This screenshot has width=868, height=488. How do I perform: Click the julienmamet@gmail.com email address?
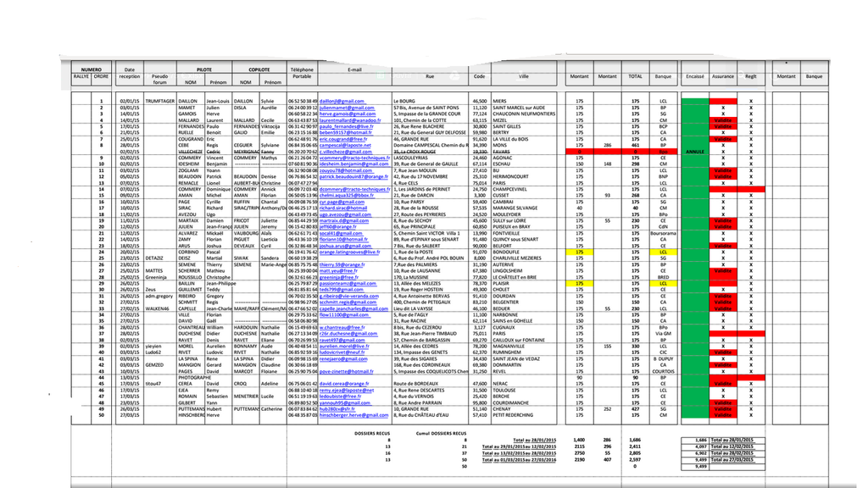click(x=347, y=108)
